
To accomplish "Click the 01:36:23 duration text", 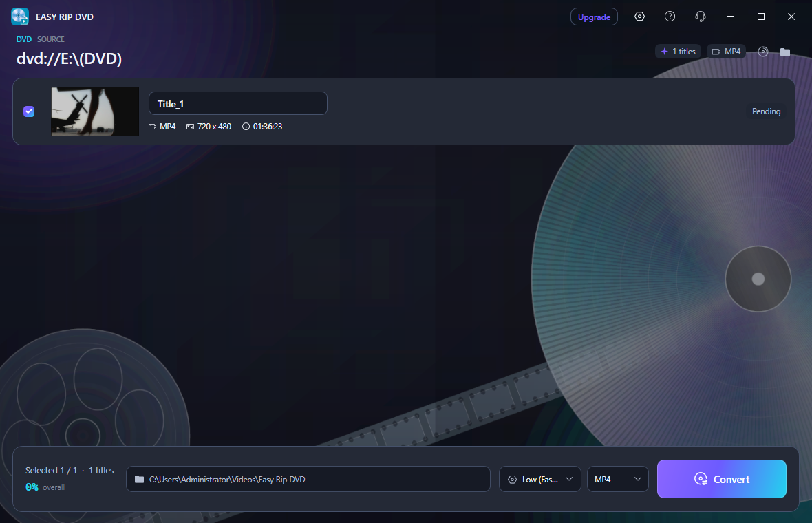I will point(267,127).
